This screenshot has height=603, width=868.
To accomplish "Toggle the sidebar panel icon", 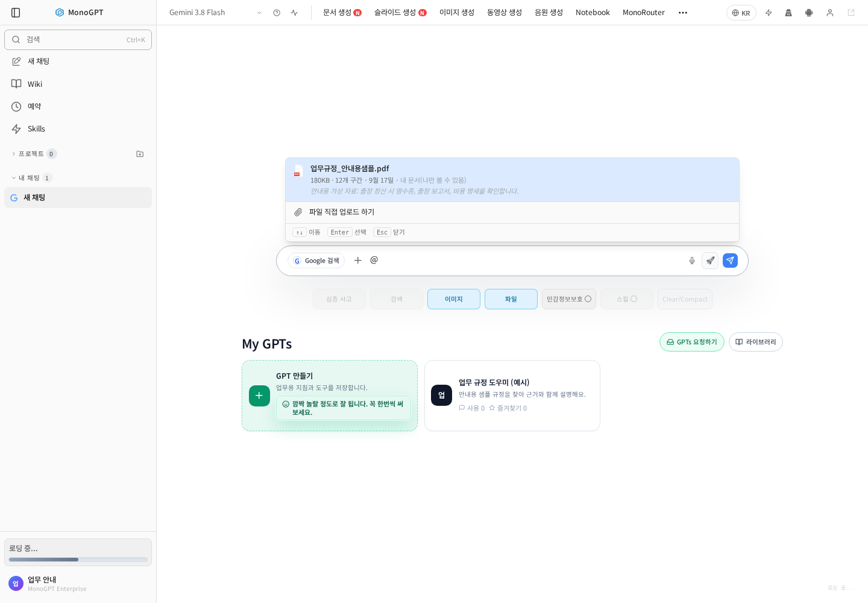I will click(x=16, y=13).
